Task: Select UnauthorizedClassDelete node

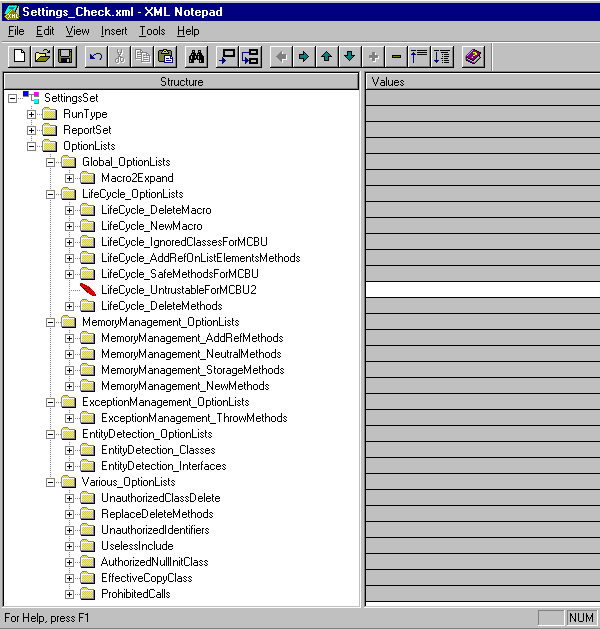Action: pyautogui.click(x=161, y=498)
